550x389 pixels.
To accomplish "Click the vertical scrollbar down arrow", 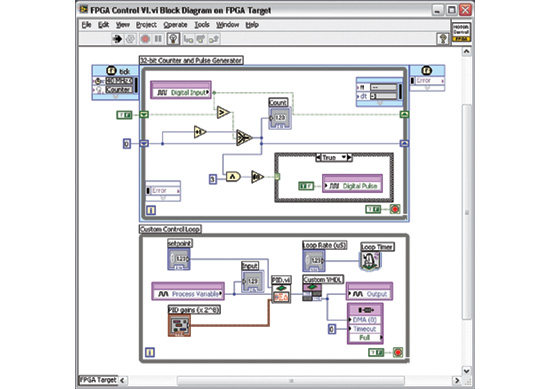I will click(x=467, y=370).
